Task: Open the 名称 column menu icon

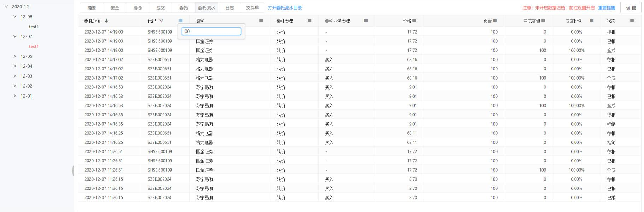Action: click(261, 21)
